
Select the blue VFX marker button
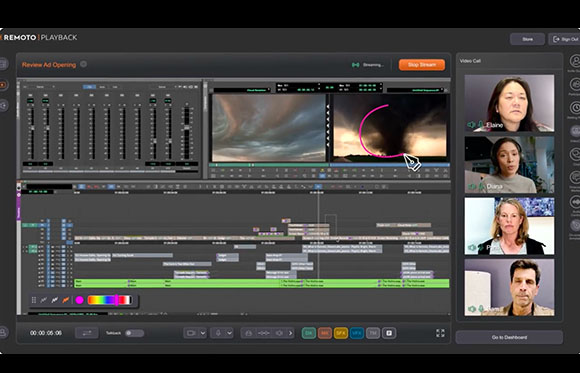(357, 333)
